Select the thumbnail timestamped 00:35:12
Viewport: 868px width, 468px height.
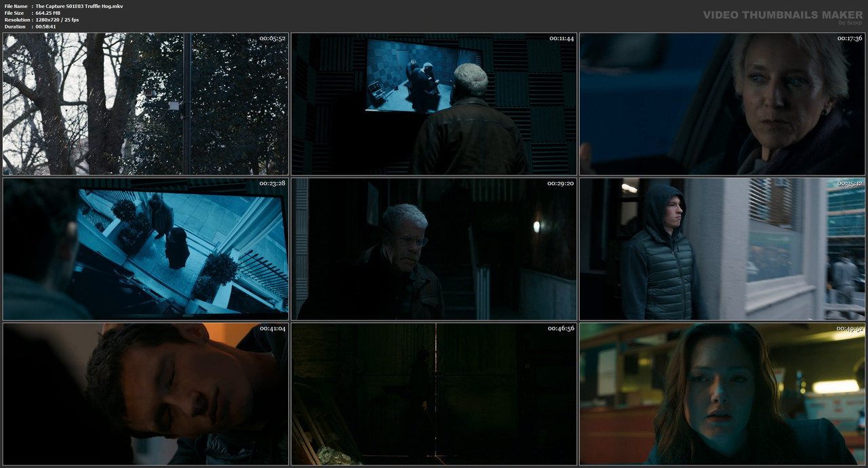click(722, 249)
